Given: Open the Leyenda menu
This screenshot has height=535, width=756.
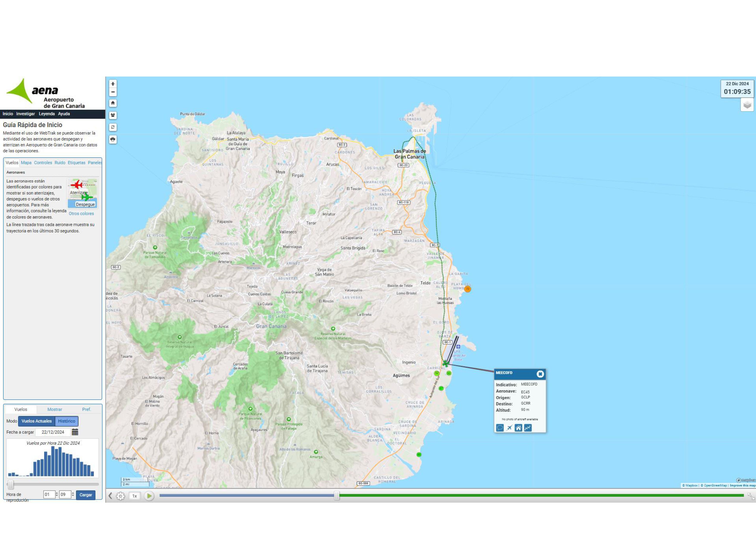Looking at the screenshot, I should pos(47,114).
